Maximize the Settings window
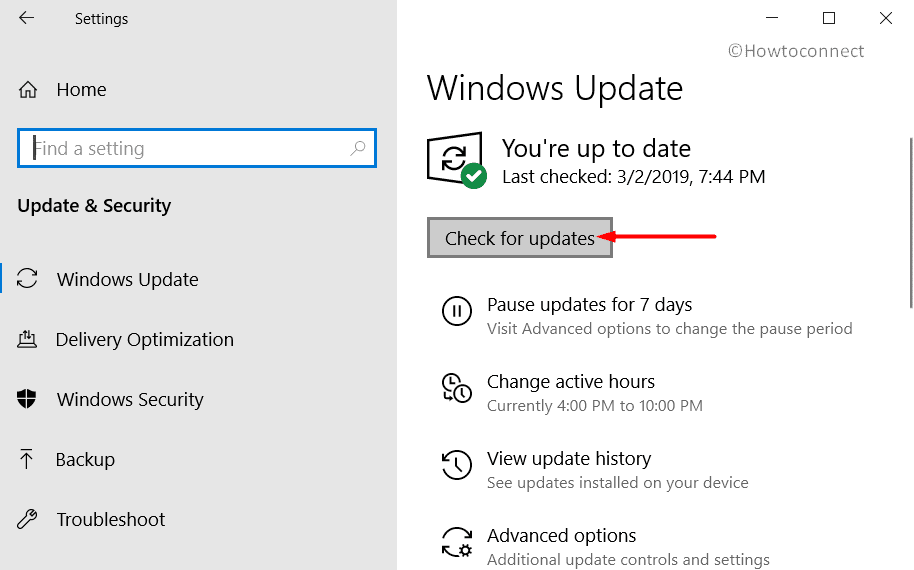Image resolution: width=914 pixels, height=570 pixels. click(x=828, y=18)
